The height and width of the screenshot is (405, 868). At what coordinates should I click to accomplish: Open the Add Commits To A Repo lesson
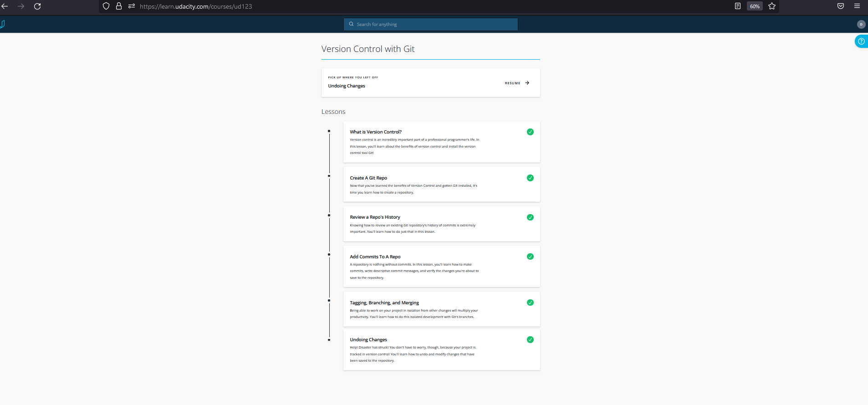pos(375,257)
